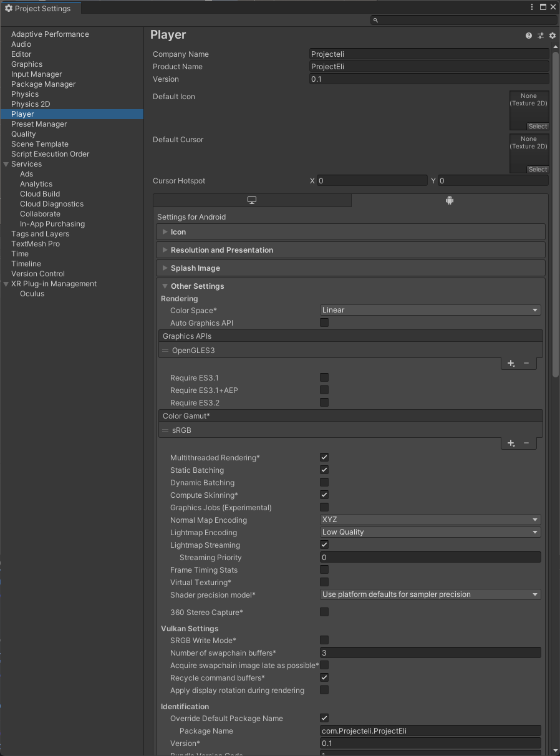Screen dimensions: 560x756
Task: Open Oculus settings under XR Plug-in Management
Action: [x=32, y=294]
